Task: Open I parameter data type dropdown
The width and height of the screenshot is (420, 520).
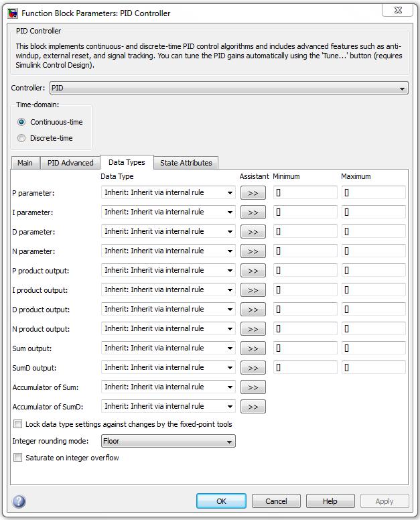Action: coord(168,212)
